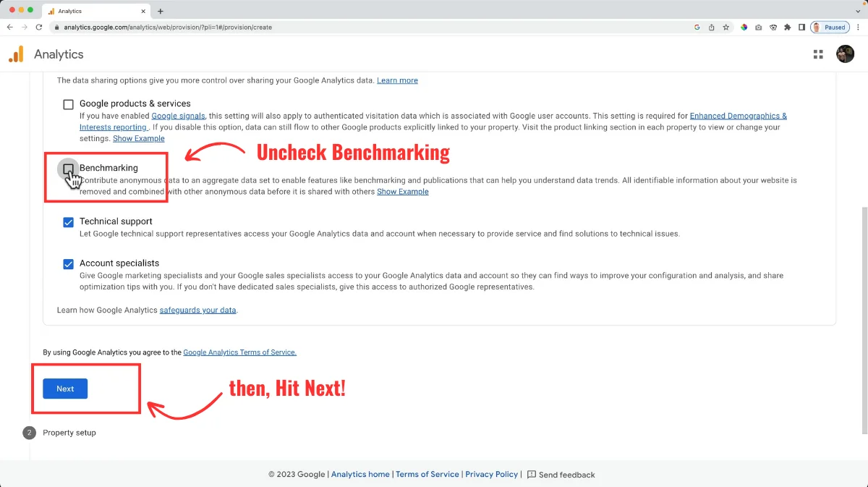The height and width of the screenshot is (487, 868).
Task: Open a new browser tab
Action: point(160,11)
